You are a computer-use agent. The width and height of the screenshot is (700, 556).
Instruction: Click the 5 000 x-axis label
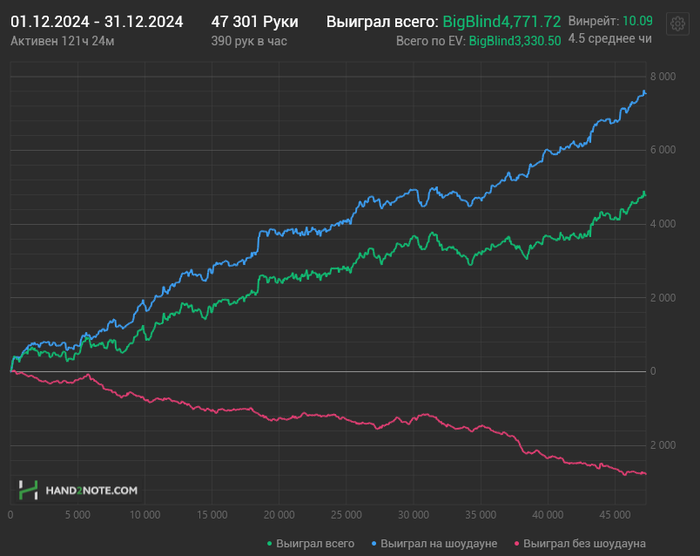78,515
